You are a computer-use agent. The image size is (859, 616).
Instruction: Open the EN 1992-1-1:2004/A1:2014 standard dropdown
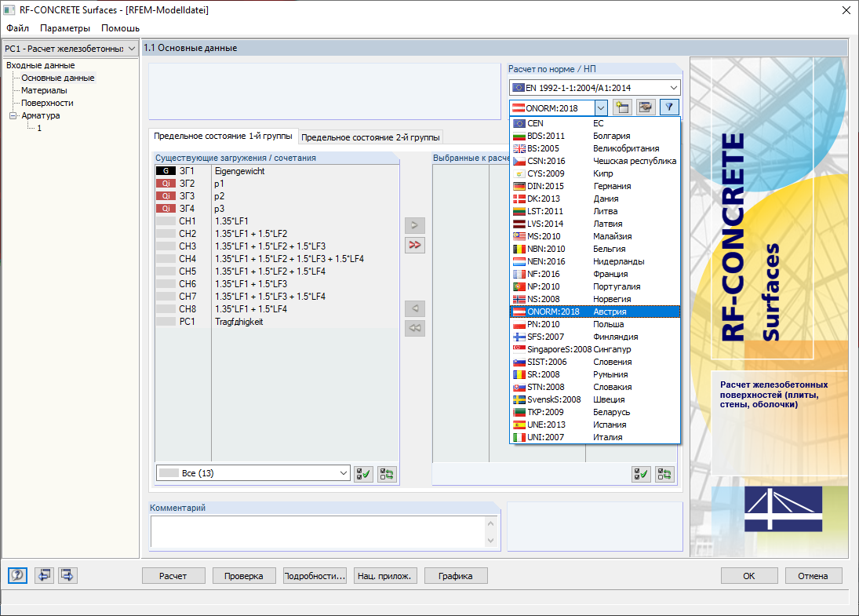pos(595,88)
